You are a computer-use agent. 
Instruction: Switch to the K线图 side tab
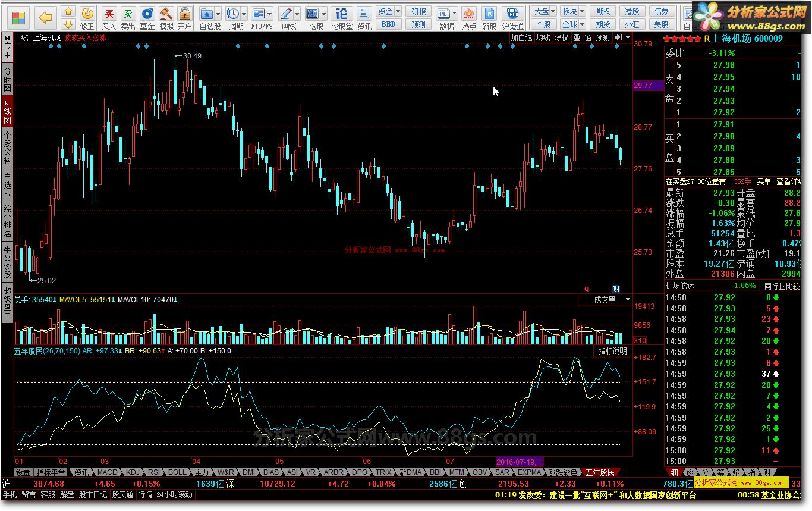point(7,112)
